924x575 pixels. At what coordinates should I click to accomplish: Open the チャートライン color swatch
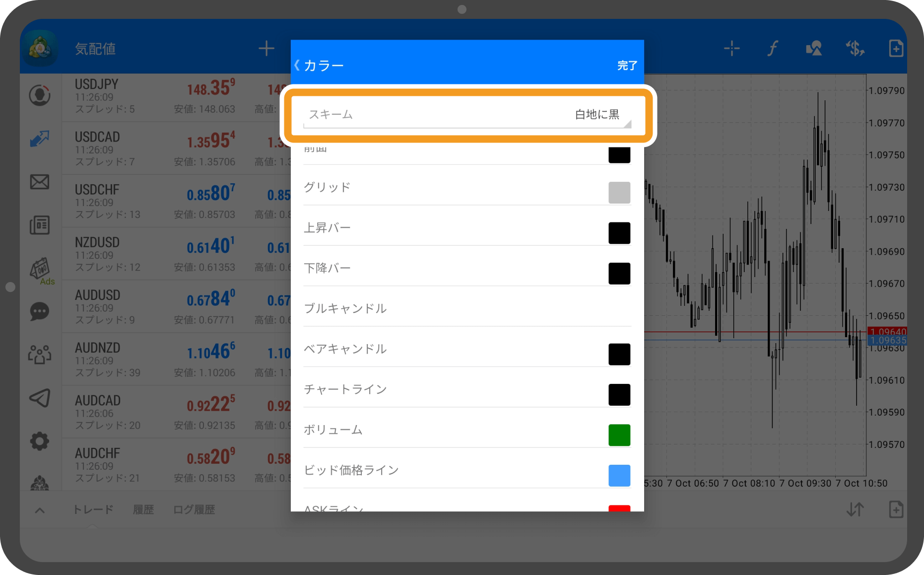click(x=619, y=395)
